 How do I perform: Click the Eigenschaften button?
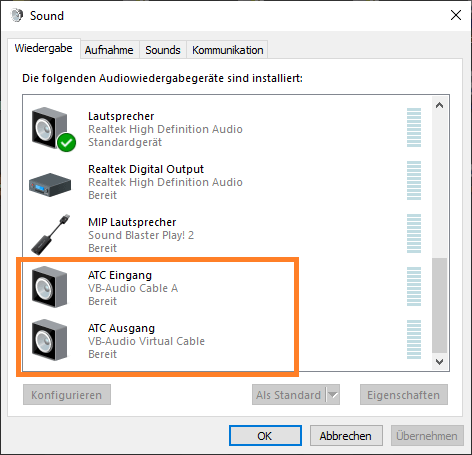(x=404, y=395)
